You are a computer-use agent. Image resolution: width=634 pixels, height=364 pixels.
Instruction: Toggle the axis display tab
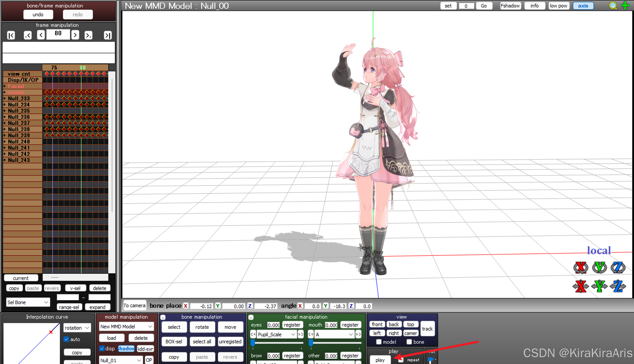tap(583, 6)
